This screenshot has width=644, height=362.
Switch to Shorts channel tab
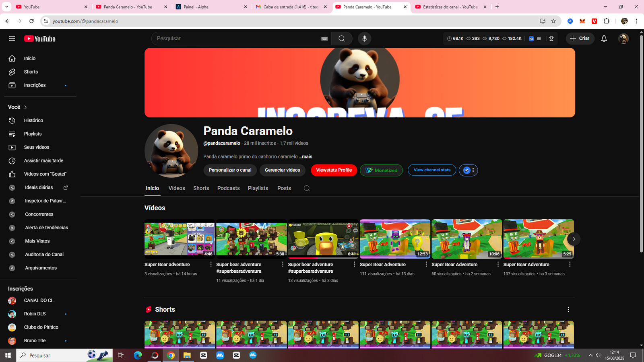(x=201, y=188)
